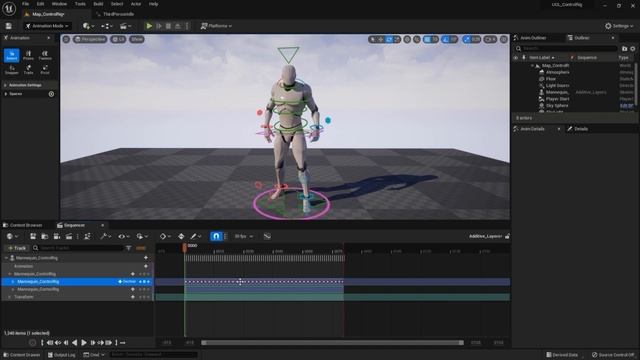Image resolution: width=640 pixels, height=360 pixels.
Task: Open the Content Drawer from the status bar
Action: 22,355
